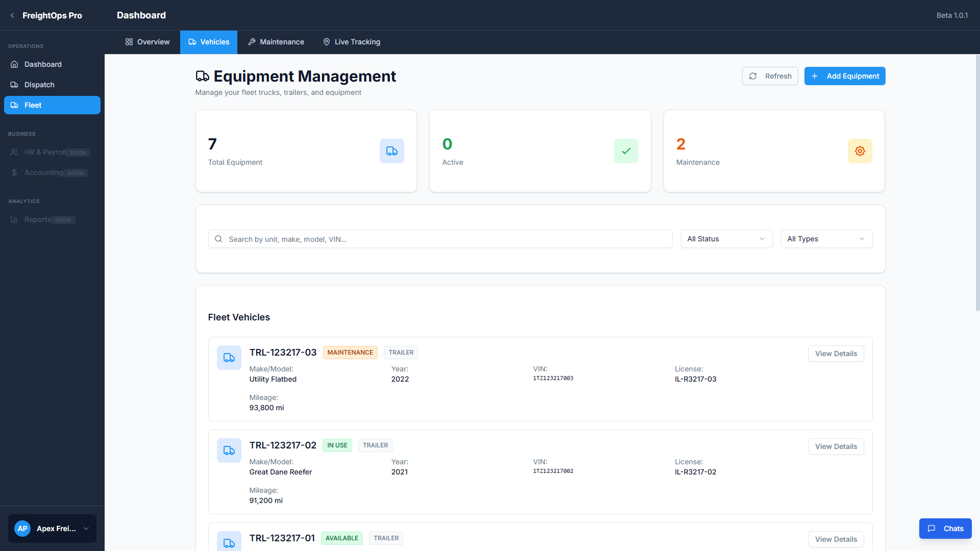The image size is (980, 551).
Task: Expand the Apex Freight account switcher chevron
Action: coord(86,529)
